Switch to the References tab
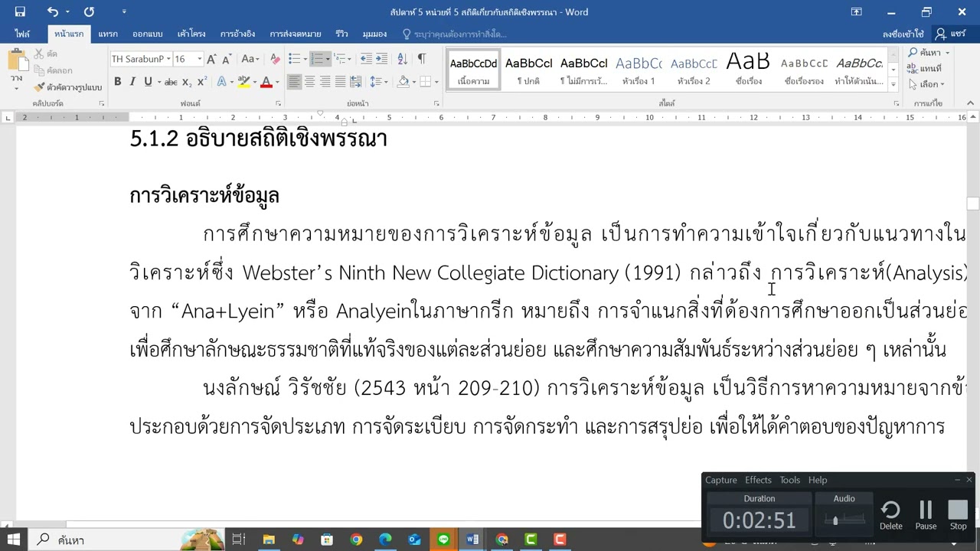 tap(237, 34)
